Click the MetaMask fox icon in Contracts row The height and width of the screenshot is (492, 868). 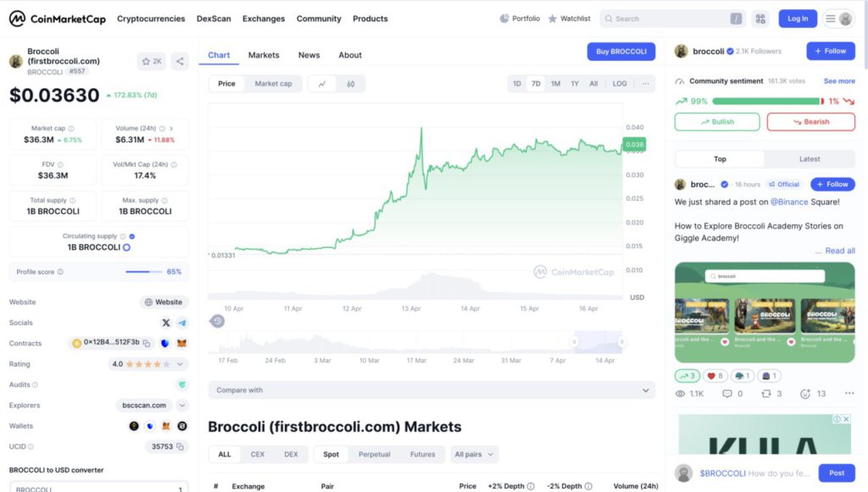pos(181,344)
